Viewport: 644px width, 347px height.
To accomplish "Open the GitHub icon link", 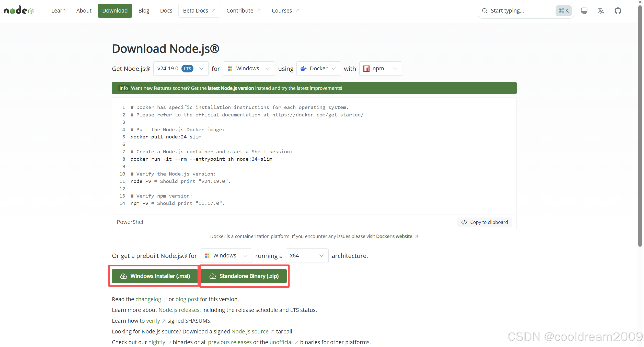I will point(618,11).
